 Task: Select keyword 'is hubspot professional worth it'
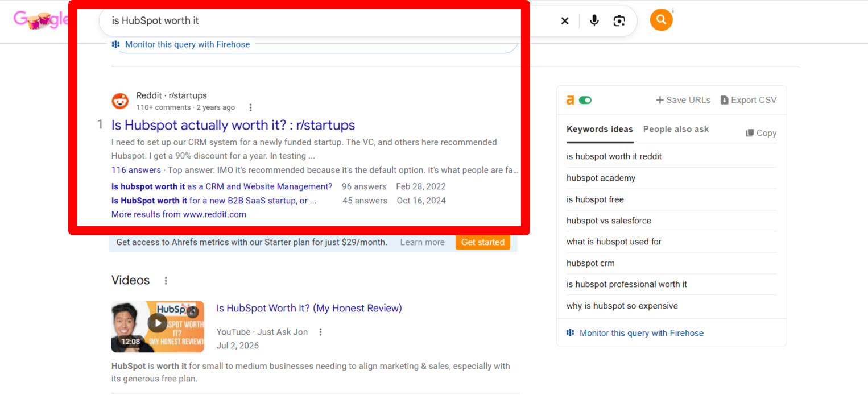pyautogui.click(x=627, y=284)
